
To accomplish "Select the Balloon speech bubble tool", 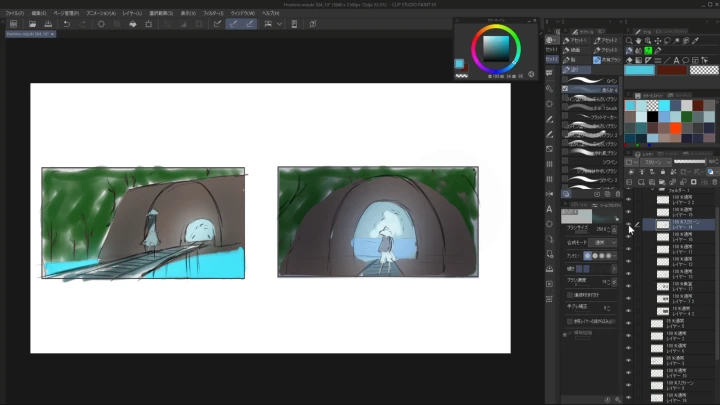I will [686, 60].
